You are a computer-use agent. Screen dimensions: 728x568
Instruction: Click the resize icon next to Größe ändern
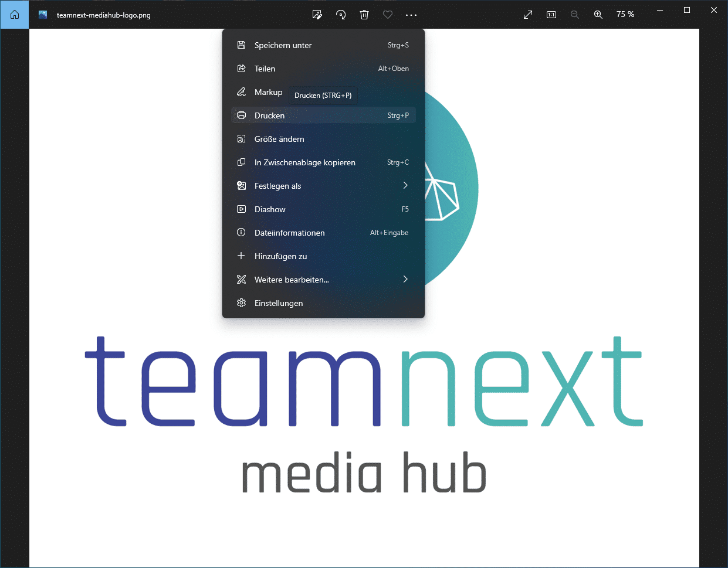[241, 139]
